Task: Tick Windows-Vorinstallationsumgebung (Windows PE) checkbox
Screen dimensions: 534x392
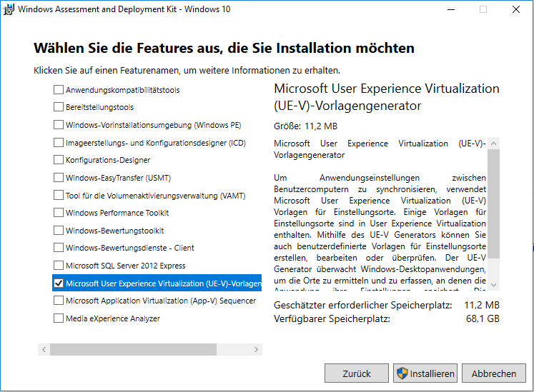Action: tap(59, 124)
